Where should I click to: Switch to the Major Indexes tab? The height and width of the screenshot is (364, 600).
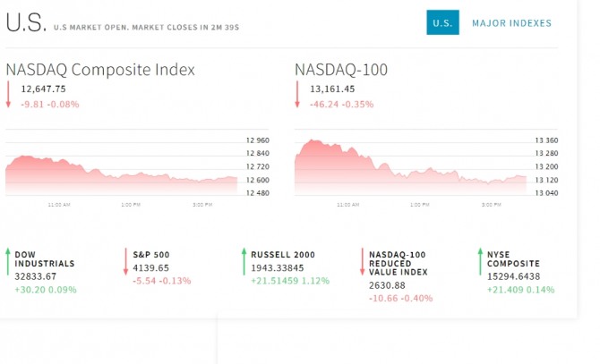(x=511, y=22)
